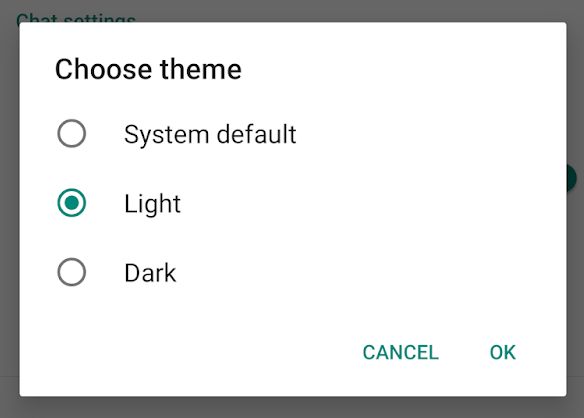This screenshot has width=584, height=418.
Task: Click the dimmed background below the dialog
Action: point(292,408)
